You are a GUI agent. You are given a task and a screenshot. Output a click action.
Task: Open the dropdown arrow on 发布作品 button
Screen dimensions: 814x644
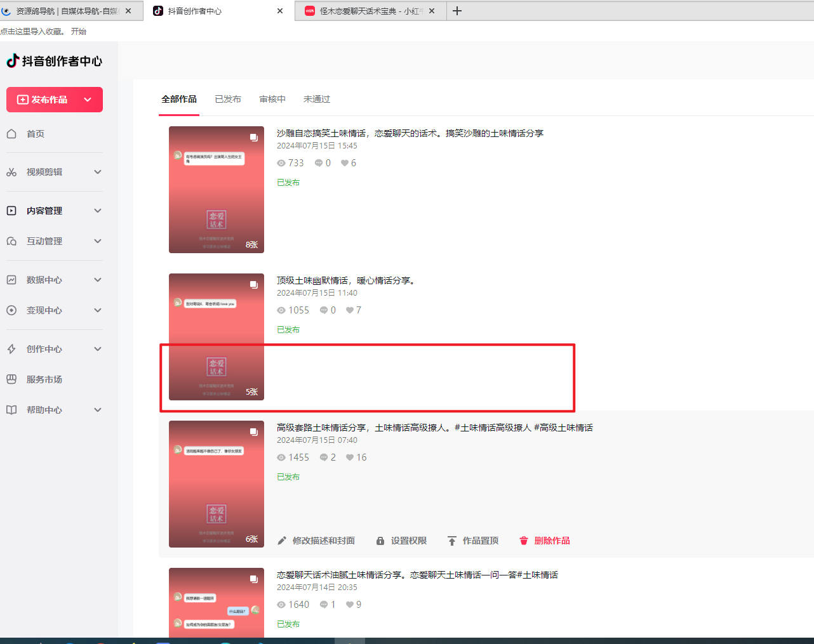click(x=88, y=100)
